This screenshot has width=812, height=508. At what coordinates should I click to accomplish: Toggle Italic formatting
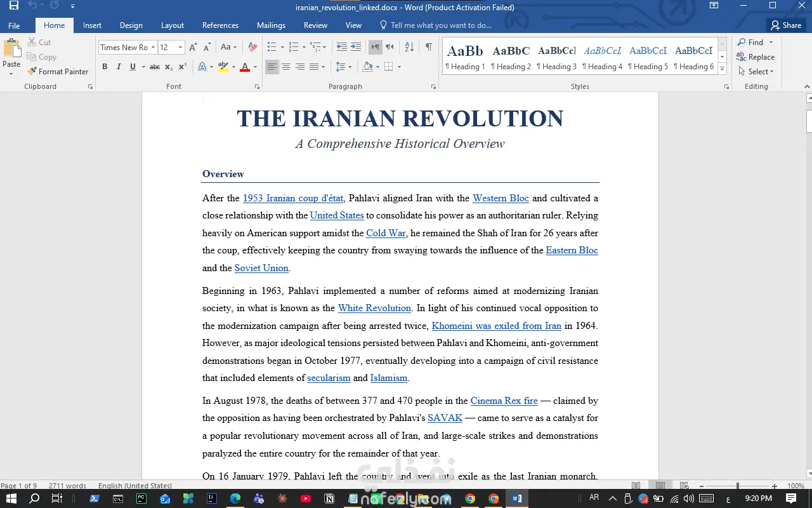point(119,67)
